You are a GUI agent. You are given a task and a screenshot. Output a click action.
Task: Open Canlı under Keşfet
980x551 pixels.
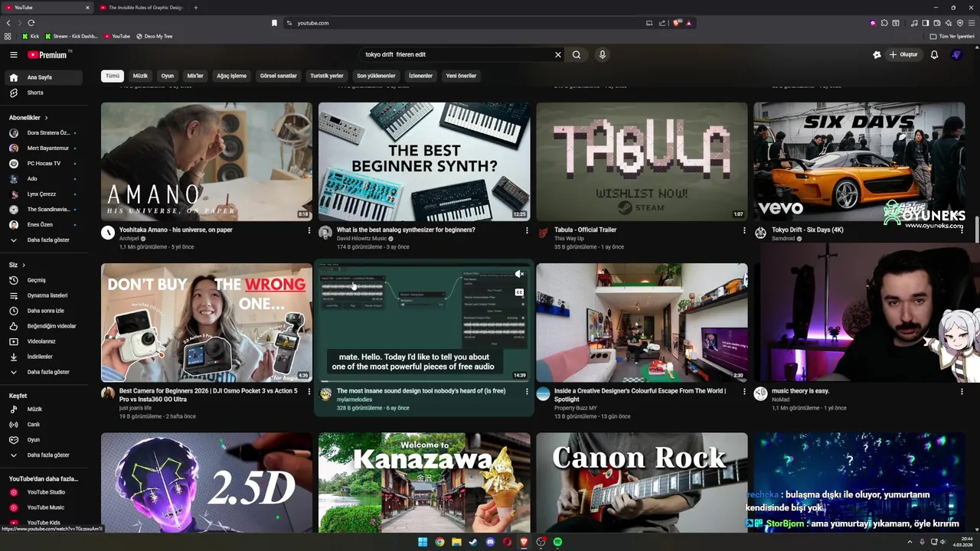(44, 425)
